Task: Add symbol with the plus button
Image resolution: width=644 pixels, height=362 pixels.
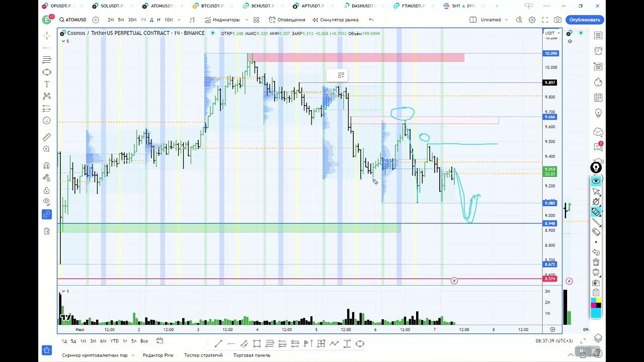Action: click(x=96, y=20)
